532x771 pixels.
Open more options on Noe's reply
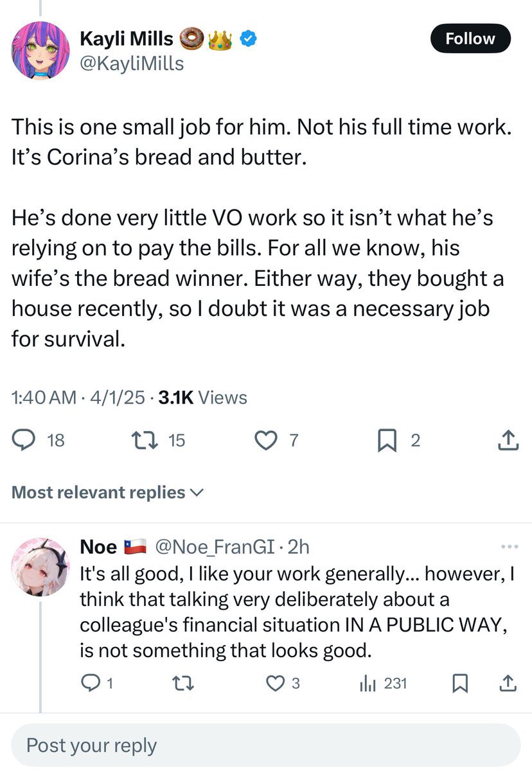508,547
